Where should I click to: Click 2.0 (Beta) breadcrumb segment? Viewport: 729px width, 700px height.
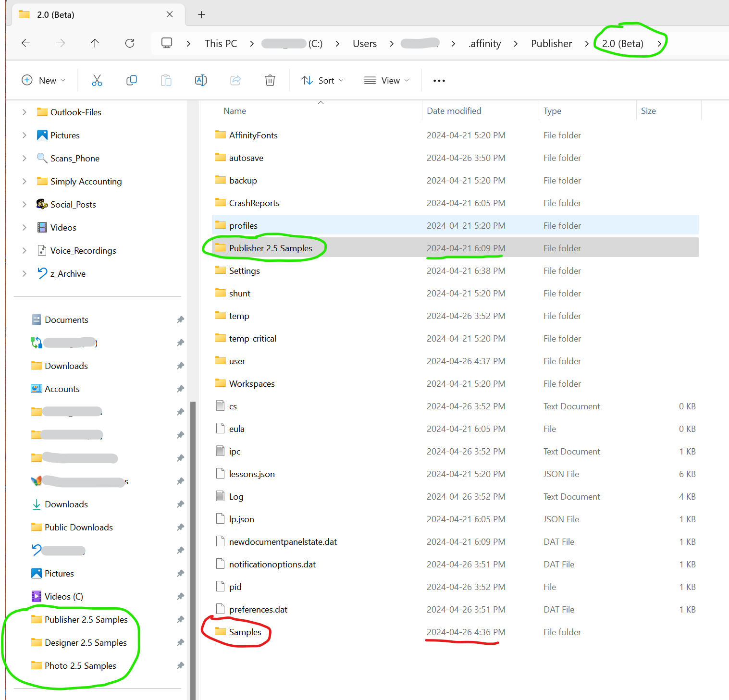(623, 44)
